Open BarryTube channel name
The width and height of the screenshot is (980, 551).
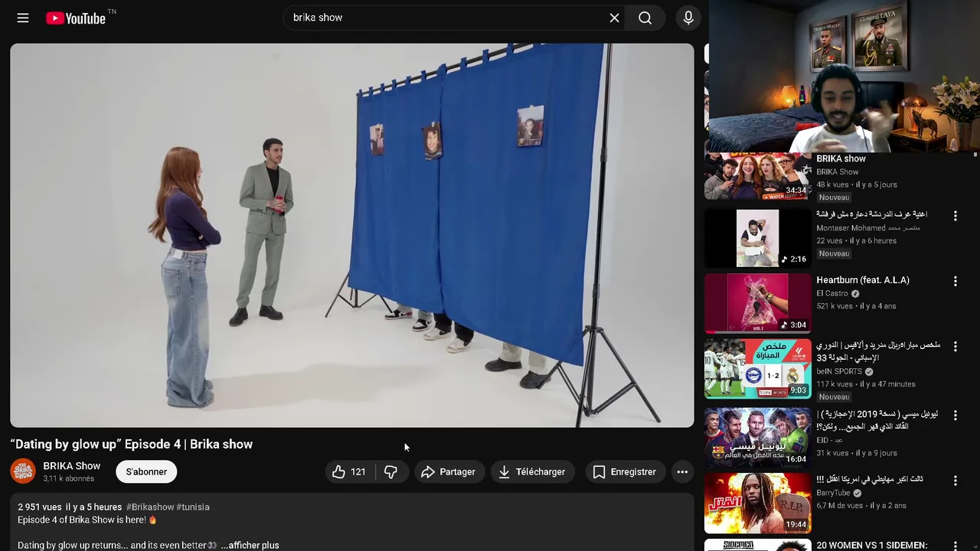833,494
